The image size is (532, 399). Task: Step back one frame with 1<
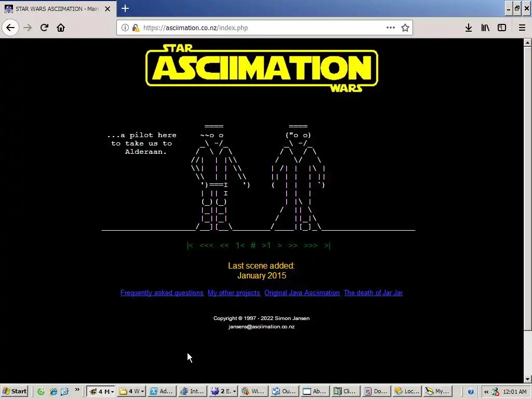(240, 245)
